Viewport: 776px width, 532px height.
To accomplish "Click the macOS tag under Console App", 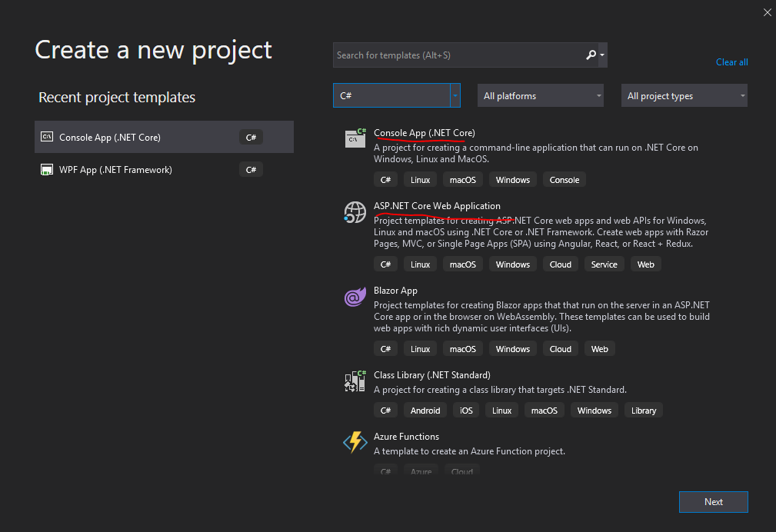I will [463, 180].
